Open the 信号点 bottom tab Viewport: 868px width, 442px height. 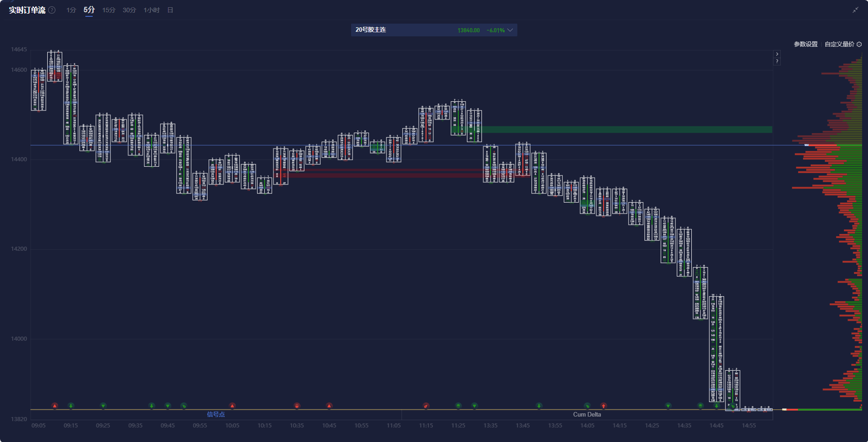[x=216, y=414]
